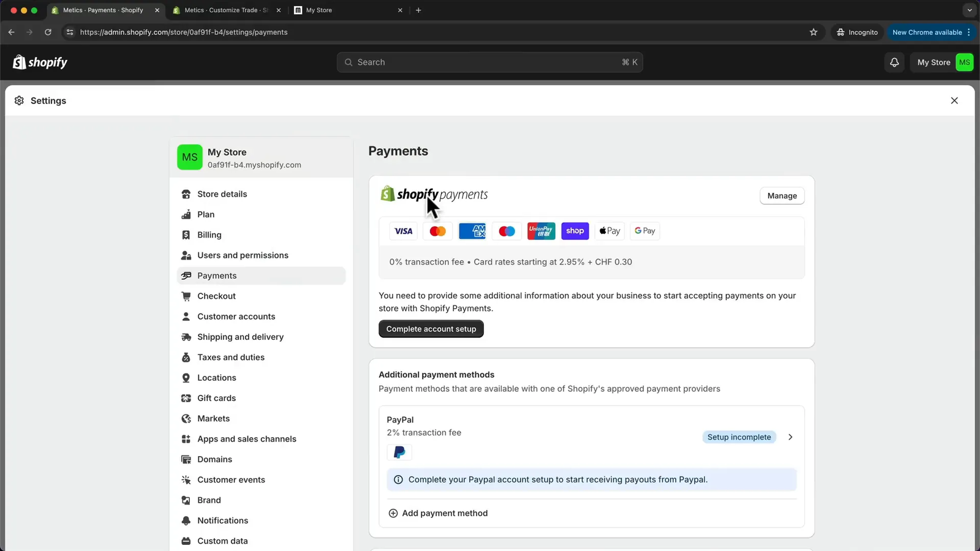Open Payments settings menu item
This screenshot has height=551, width=980.
click(262, 276)
